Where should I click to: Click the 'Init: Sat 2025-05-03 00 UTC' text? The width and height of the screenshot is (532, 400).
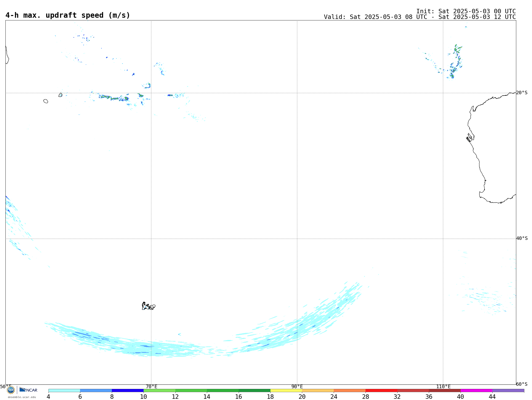click(466, 11)
